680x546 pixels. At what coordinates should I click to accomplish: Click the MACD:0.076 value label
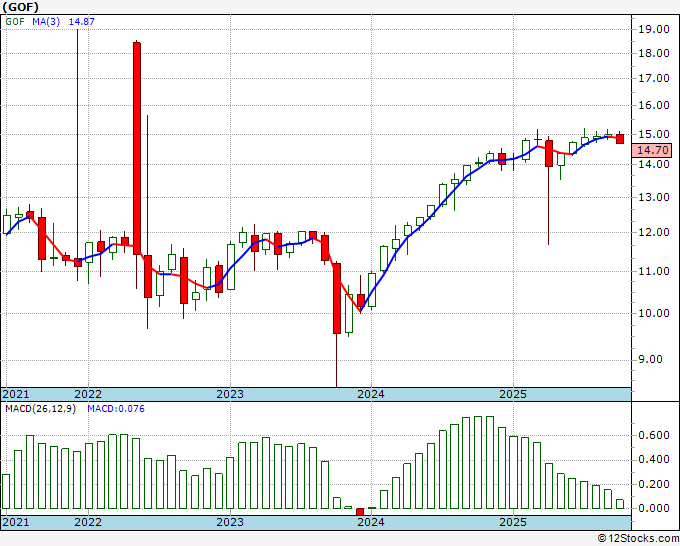tap(116, 409)
